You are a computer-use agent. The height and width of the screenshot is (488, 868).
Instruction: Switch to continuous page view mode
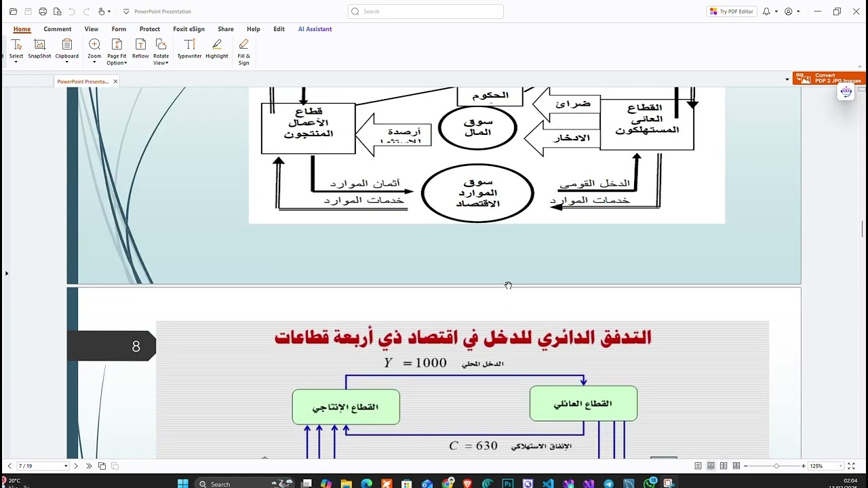[x=711, y=466]
